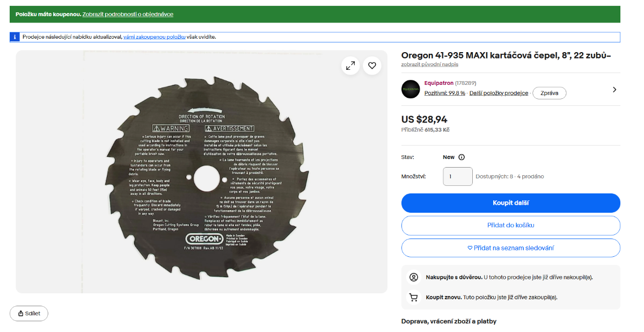This screenshot has height=332, width=644.
Task: Click Přidat na seznam sledování button
Action: [511, 248]
